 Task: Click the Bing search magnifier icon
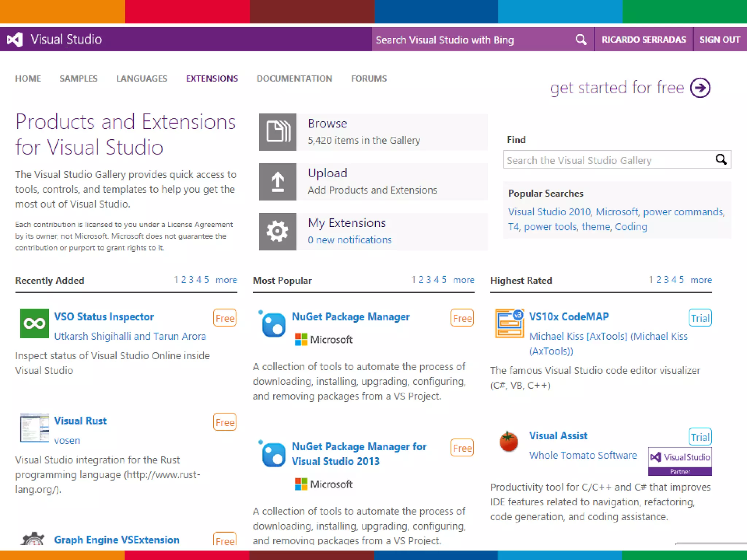tap(581, 39)
